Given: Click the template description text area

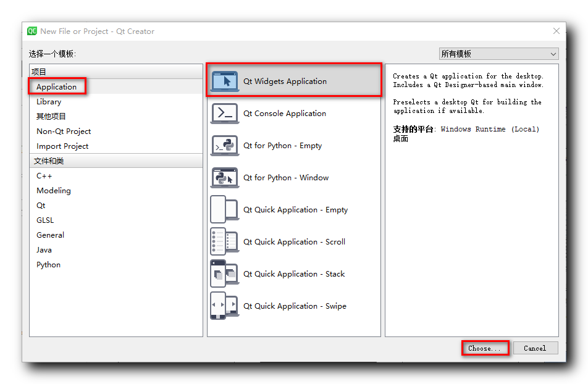Looking at the screenshot, I should [472, 200].
